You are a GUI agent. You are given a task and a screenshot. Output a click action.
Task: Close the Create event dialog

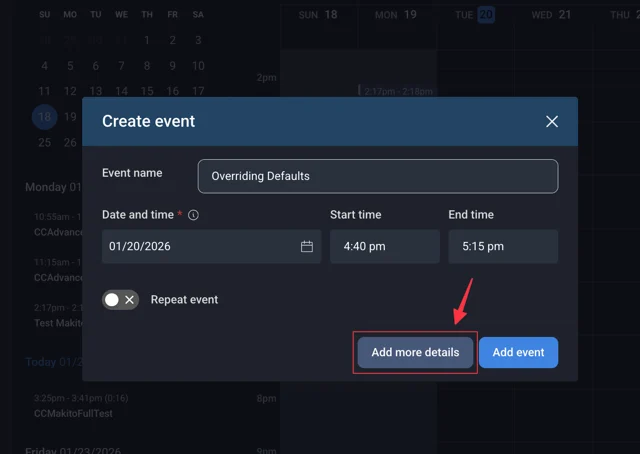click(x=552, y=121)
